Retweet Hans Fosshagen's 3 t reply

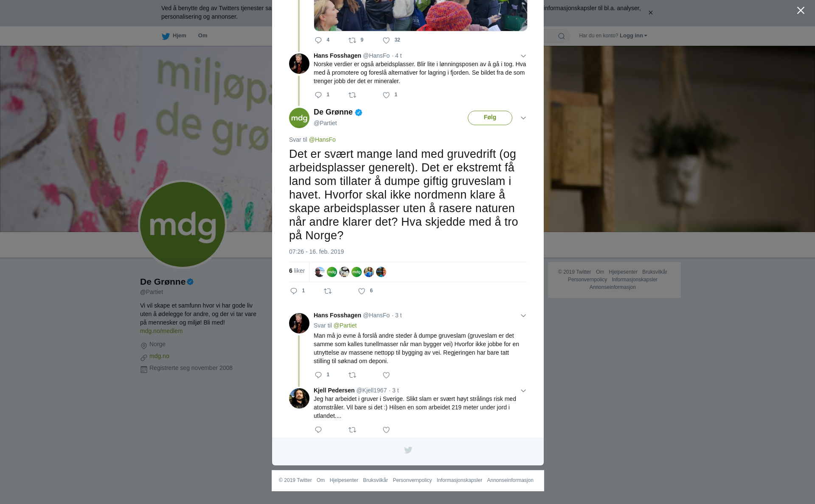(x=352, y=375)
